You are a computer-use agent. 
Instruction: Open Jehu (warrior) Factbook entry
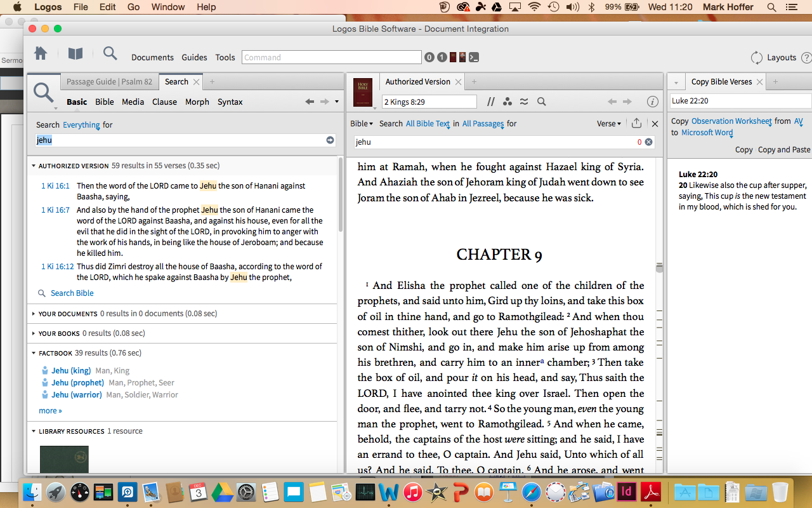(77, 395)
